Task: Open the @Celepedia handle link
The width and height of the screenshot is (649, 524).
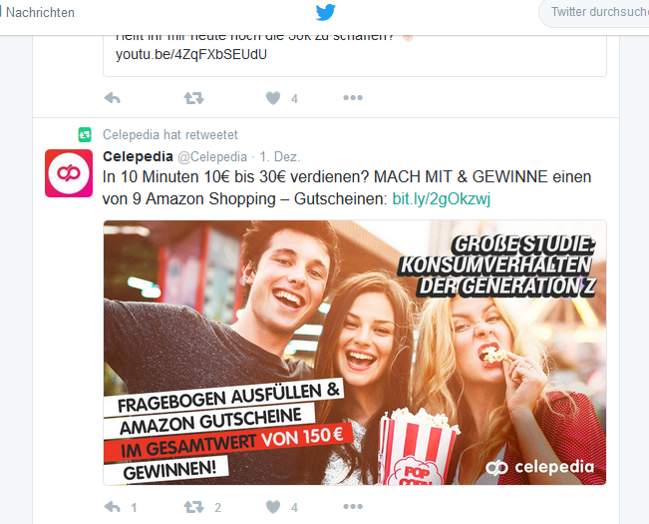Action: point(212,157)
